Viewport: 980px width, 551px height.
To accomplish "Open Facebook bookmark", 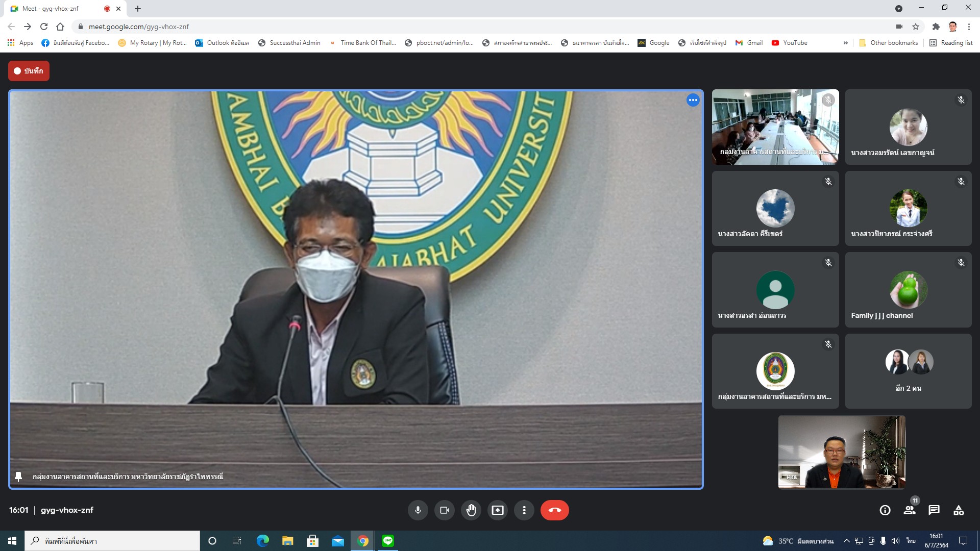I will point(76,43).
